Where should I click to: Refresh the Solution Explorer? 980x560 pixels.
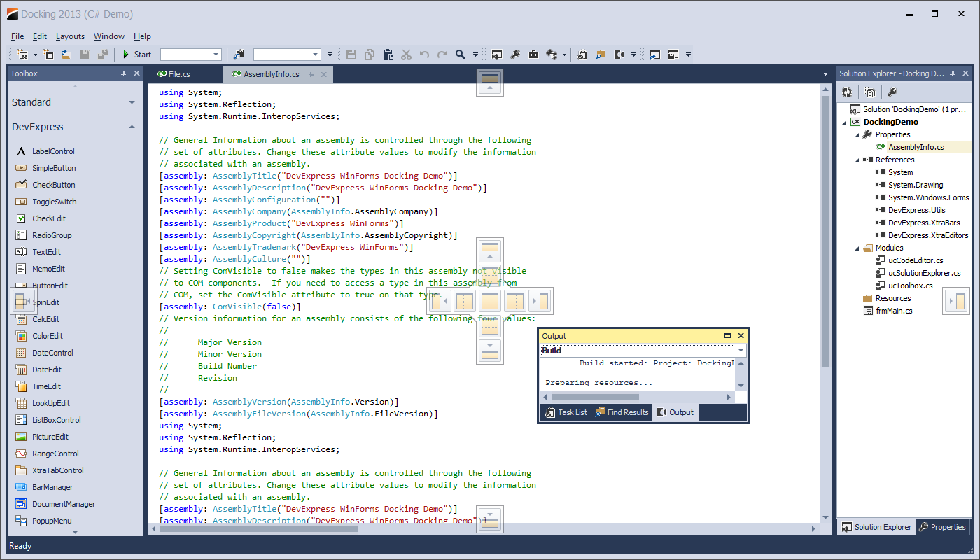(x=847, y=92)
